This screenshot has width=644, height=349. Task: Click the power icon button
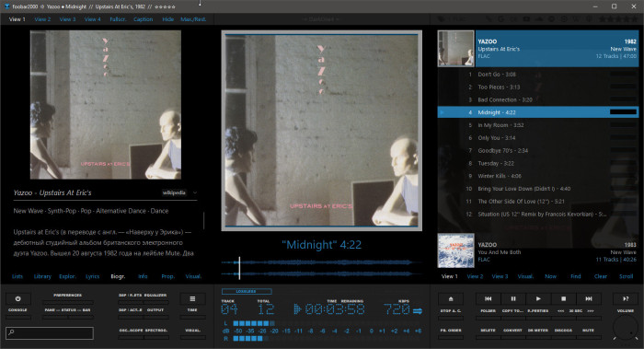(17, 299)
